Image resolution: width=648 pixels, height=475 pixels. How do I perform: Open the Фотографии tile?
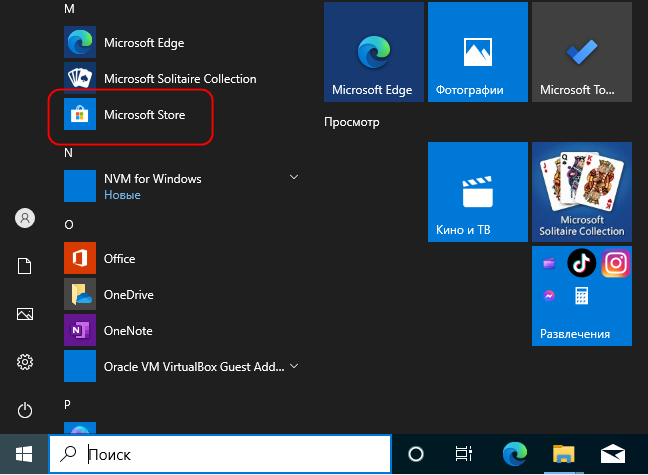(x=478, y=52)
